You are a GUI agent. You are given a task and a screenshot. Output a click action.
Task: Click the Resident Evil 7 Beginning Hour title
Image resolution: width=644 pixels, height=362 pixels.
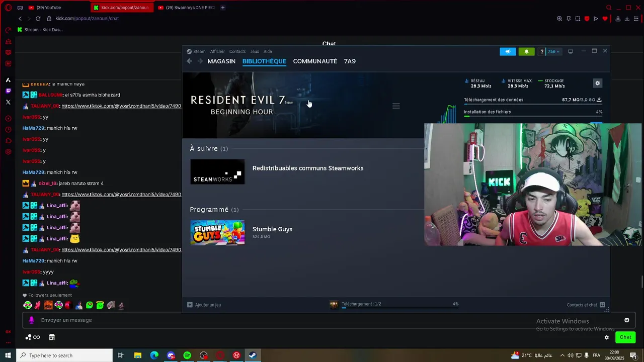pyautogui.click(x=242, y=105)
